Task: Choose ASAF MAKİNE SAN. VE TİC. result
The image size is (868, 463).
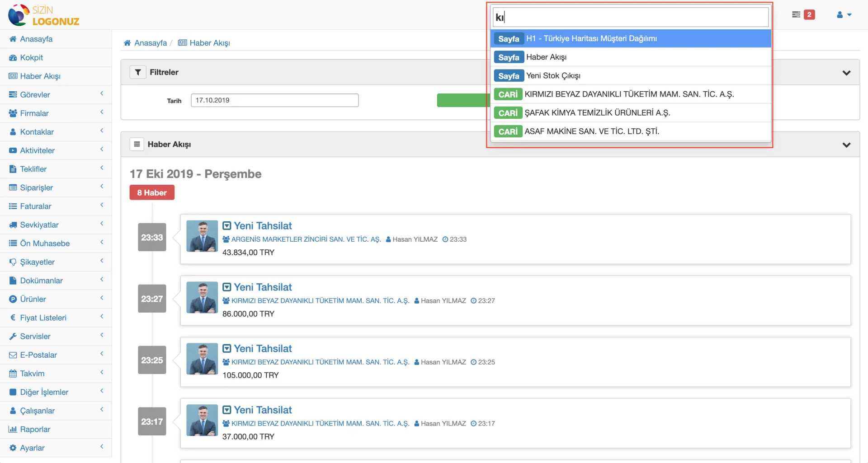Action: click(631, 131)
